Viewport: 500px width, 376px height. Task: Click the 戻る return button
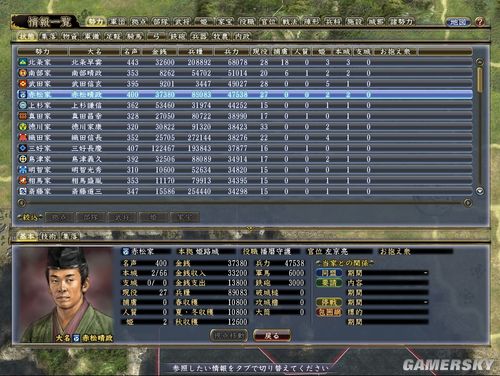[x=272, y=336]
